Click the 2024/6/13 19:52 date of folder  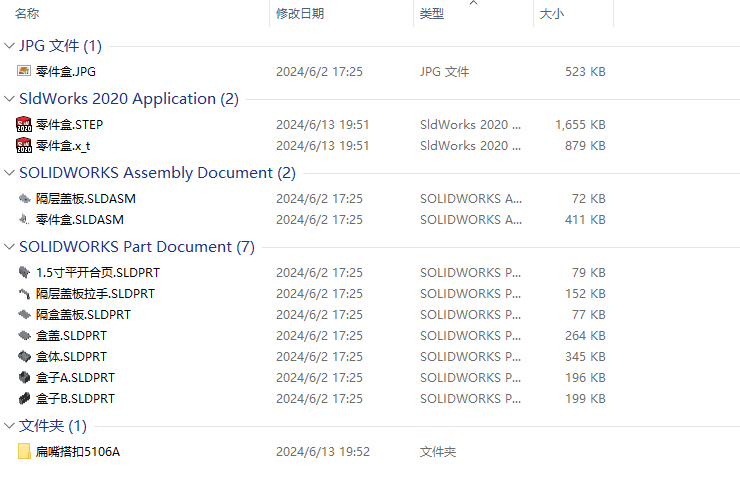pyautogui.click(x=323, y=451)
